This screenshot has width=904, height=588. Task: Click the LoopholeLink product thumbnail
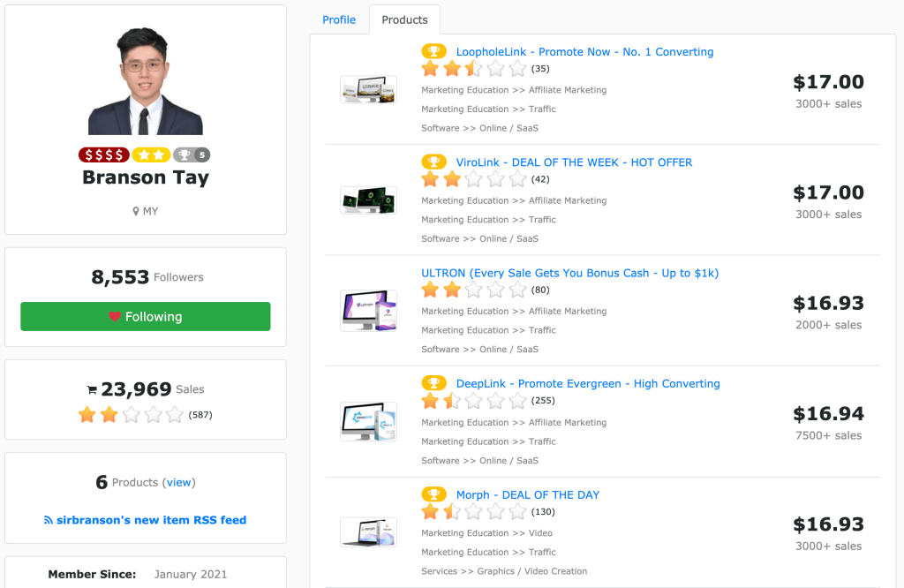point(368,89)
